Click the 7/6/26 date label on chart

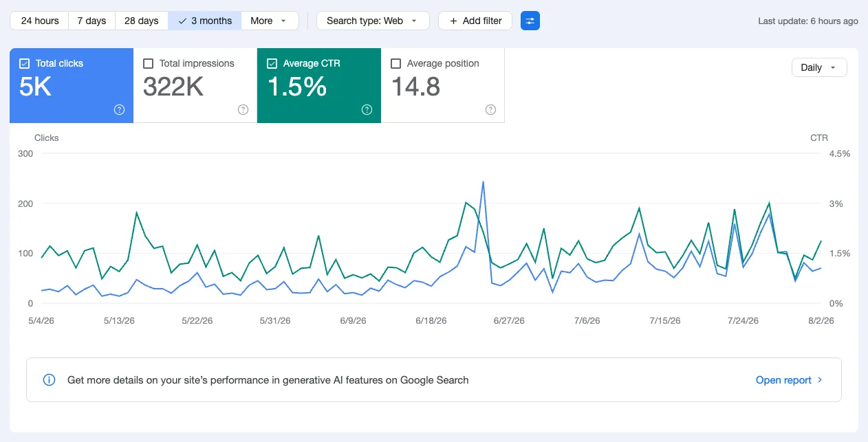(x=589, y=321)
